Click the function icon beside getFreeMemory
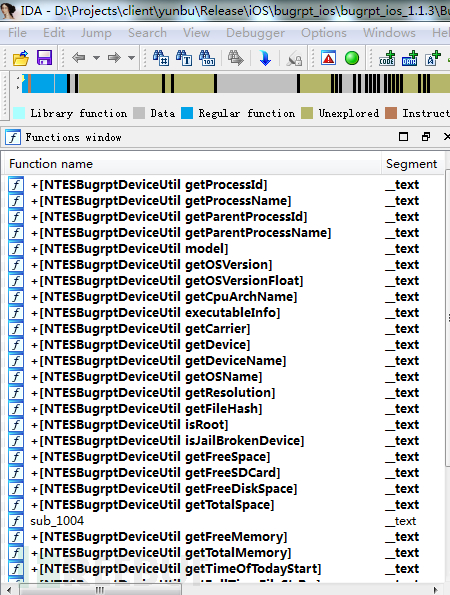Viewport: 450px width, 595px height. [x=16, y=537]
